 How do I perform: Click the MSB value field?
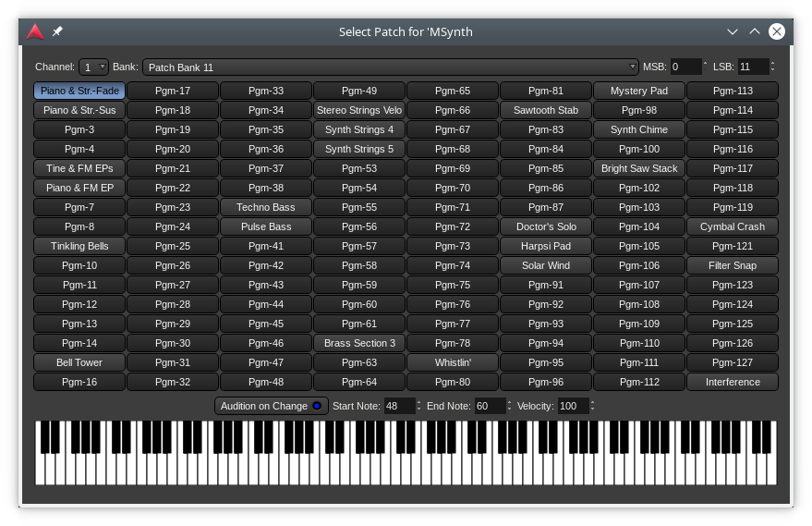click(685, 67)
